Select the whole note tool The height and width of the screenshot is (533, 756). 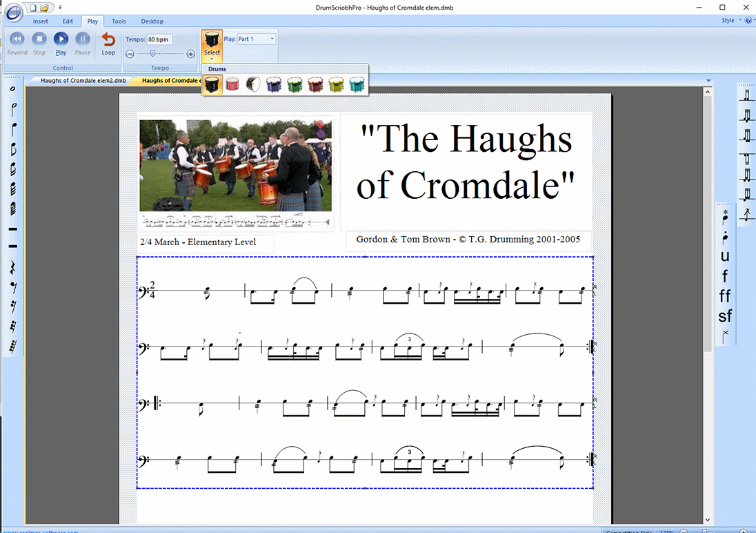pyautogui.click(x=12, y=88)
